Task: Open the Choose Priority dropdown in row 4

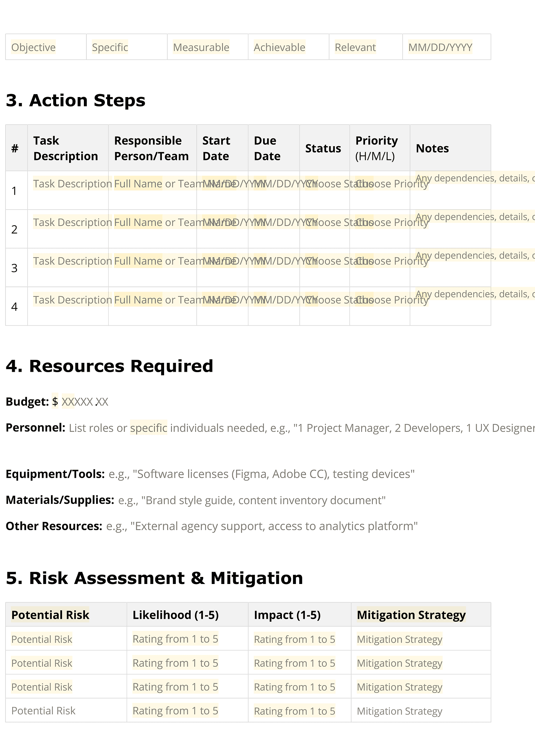Action: click(392, 300)
